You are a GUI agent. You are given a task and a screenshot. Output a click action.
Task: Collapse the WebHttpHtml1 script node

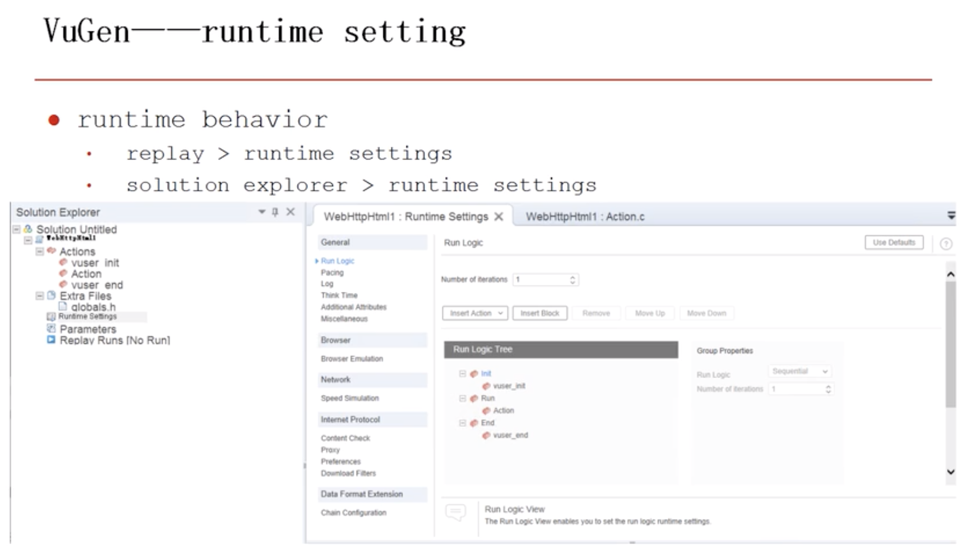tap(28, 239)
